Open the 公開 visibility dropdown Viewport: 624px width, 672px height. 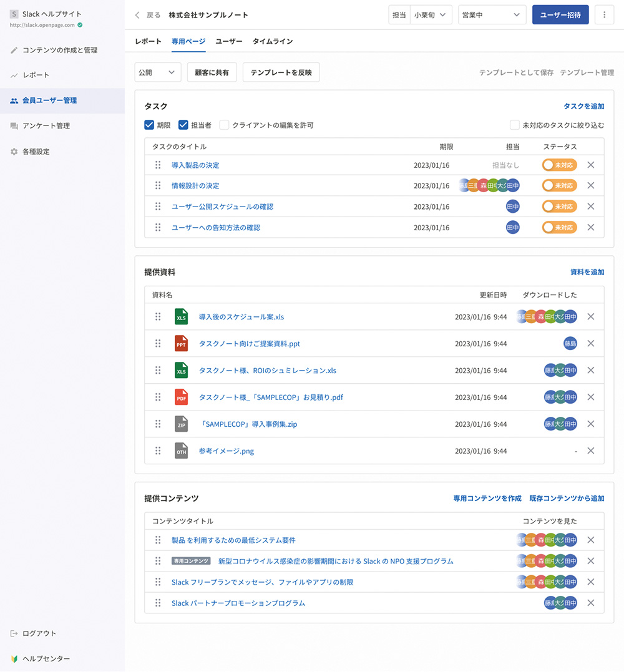point(158,72)
